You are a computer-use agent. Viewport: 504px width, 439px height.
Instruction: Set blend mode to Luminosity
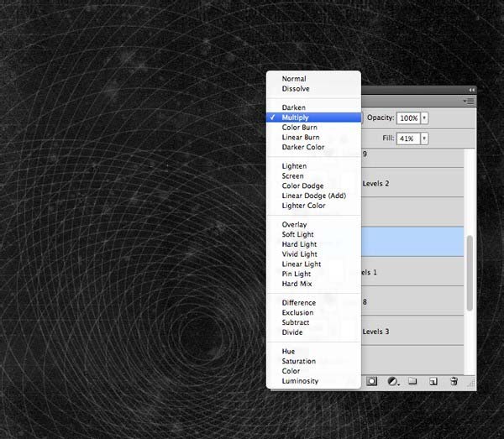(313, 381)
